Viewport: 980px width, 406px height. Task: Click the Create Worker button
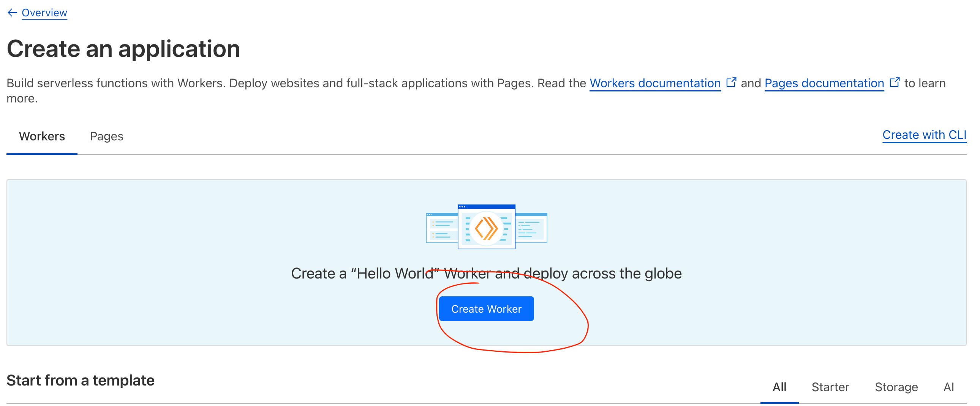[486, 309]
